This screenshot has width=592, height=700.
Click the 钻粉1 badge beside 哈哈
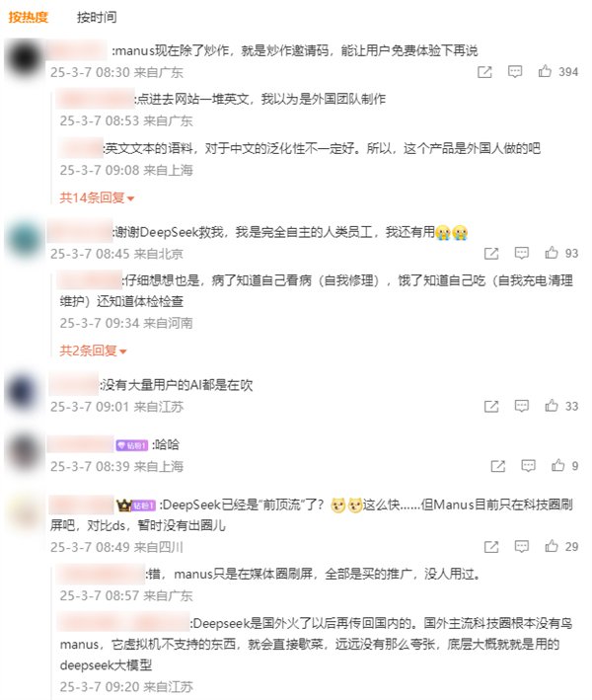[x=131, y=445]
